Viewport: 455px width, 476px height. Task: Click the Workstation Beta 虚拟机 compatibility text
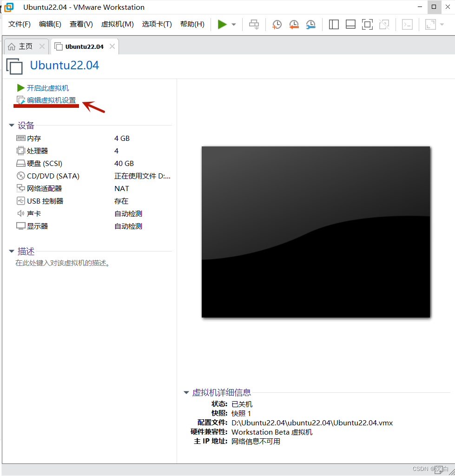[272, 432]
